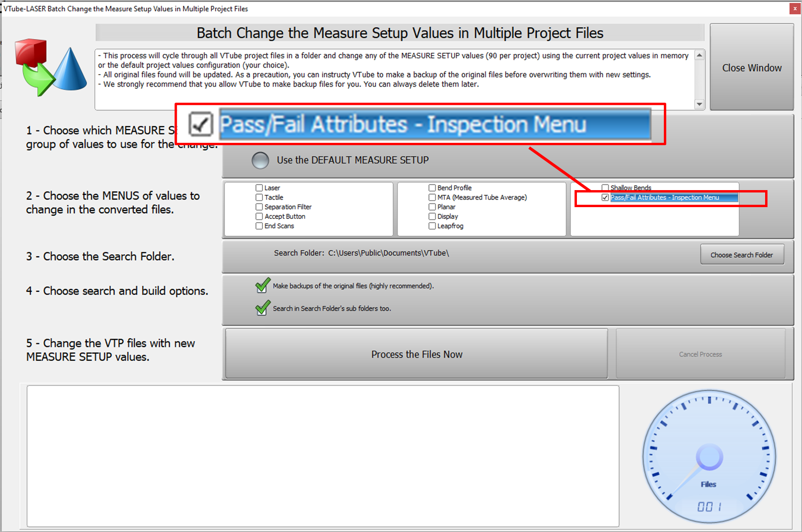Viewport: 802px width, 532px height.
Task: Uncheck Pass/Fail Attributes - Inspection Menu in the list
Action: click(x=605, y=198)
